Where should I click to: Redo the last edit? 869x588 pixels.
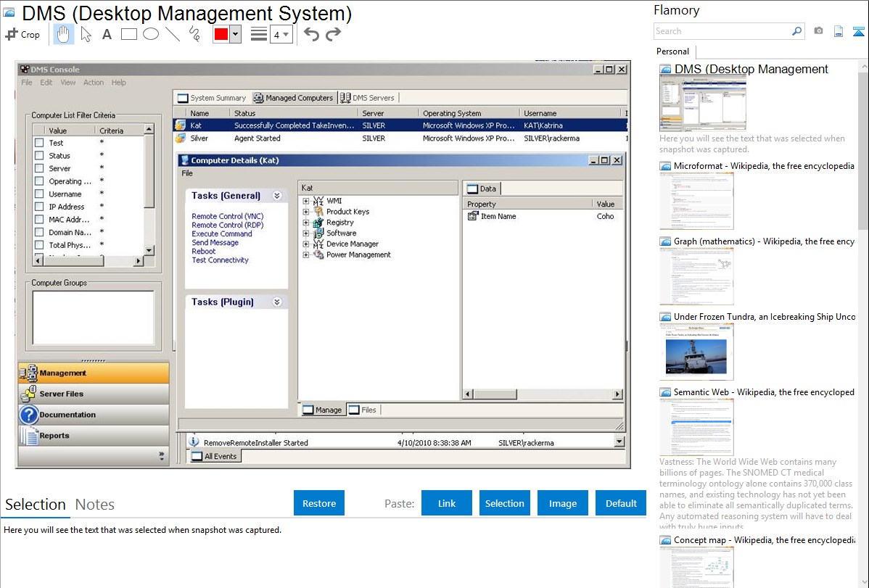333,34
